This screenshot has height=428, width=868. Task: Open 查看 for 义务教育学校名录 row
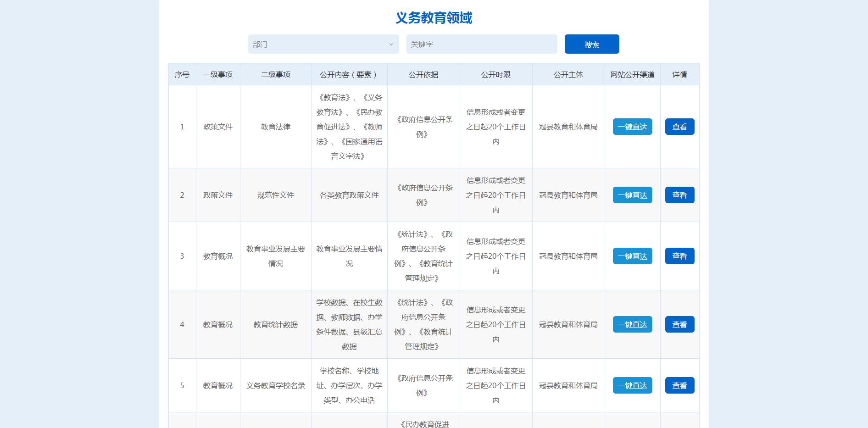[679, 385]
